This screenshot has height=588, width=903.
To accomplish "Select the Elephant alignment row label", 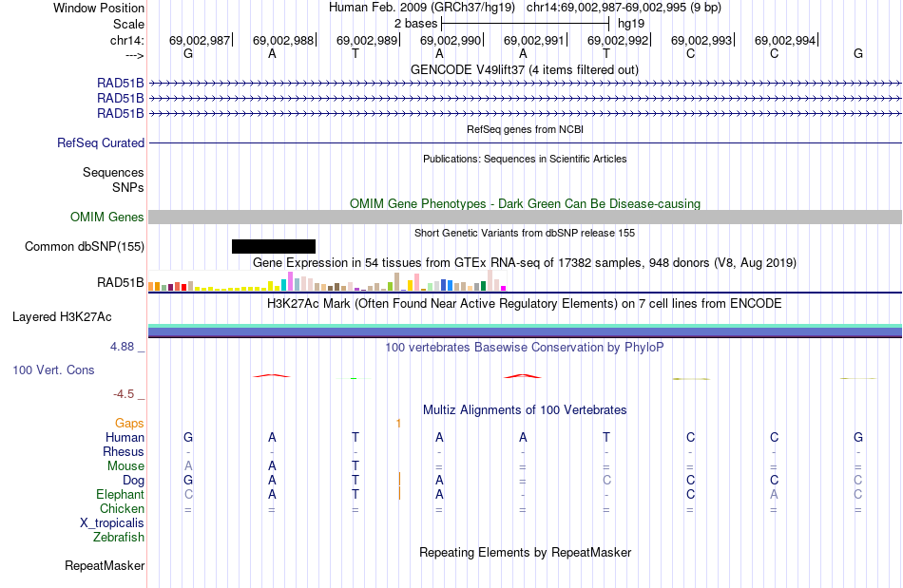I will [x=120, y=494].
